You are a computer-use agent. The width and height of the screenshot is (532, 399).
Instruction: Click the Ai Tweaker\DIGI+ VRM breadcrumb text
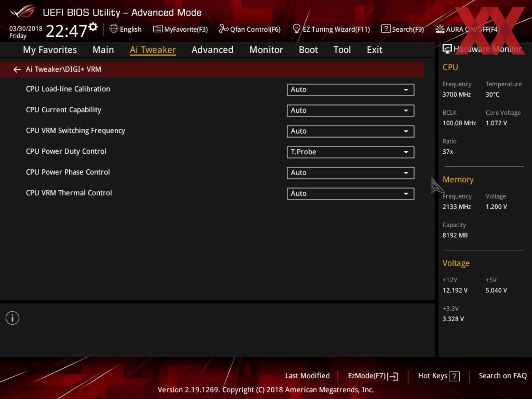tap(63, 69)
